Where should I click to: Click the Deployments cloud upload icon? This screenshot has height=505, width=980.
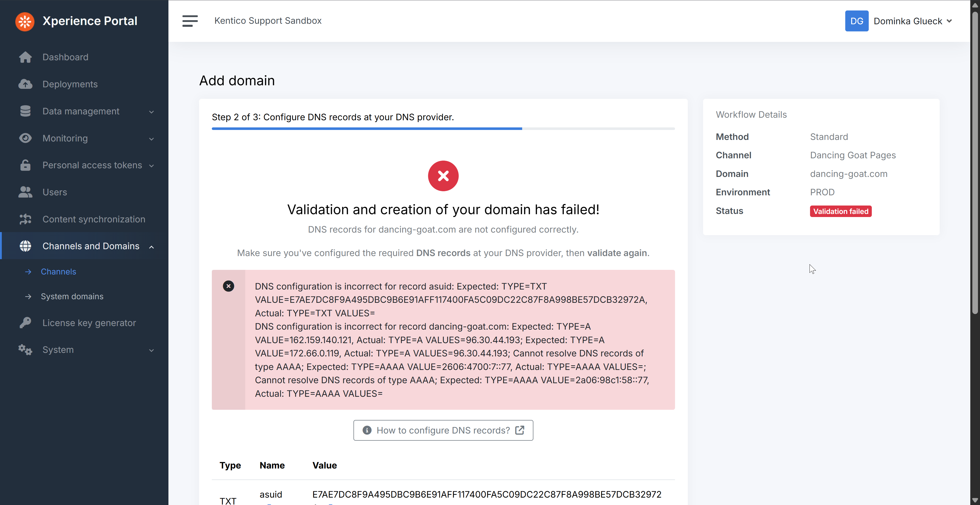[x=26, y=84]
